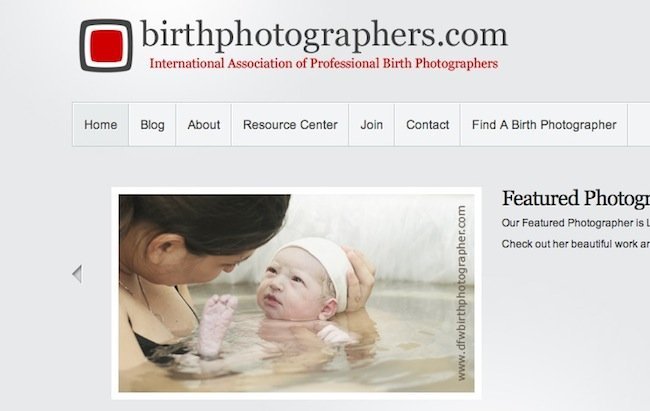Open the birthphotographers.com title link
This screenshot has height=411, width=650.
324,35
